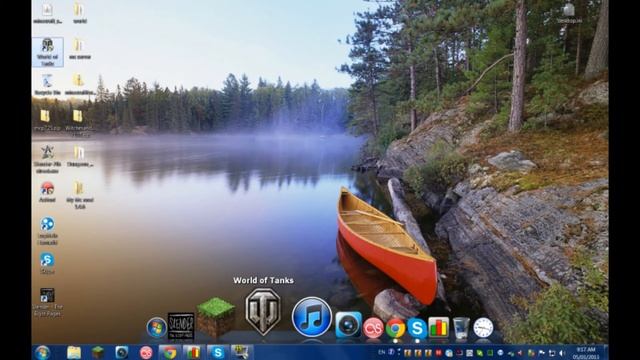Click the Show desktop button on taskbar
Image resolution: width=640 pixels, height=360 pixels.
[x=606, y=352]
